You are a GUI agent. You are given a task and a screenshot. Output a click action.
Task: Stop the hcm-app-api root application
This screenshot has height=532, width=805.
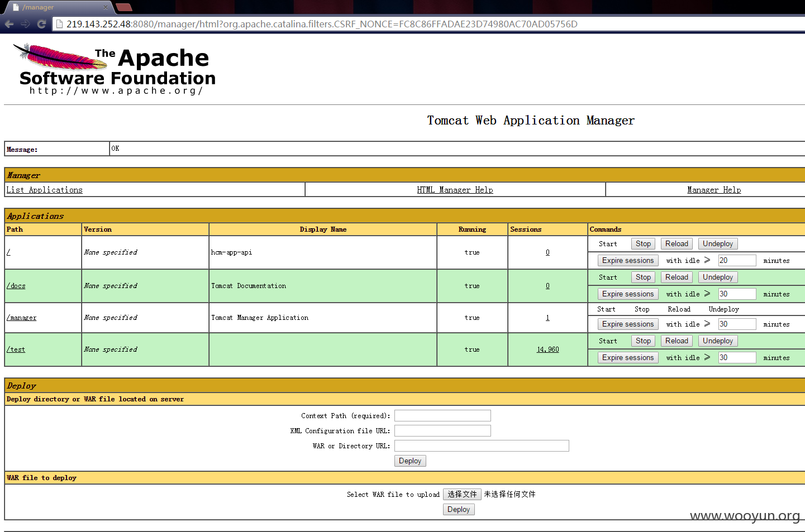(643, 244)
